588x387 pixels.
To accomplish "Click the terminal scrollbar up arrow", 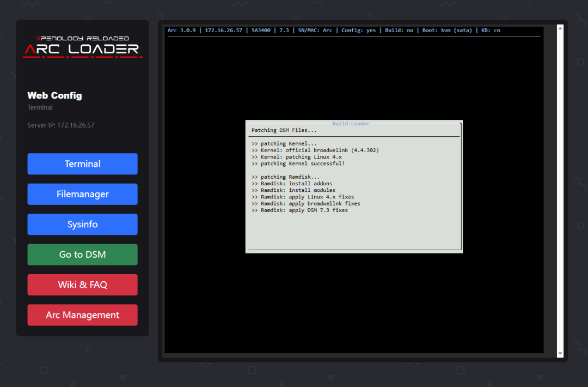I will point(560,28).
